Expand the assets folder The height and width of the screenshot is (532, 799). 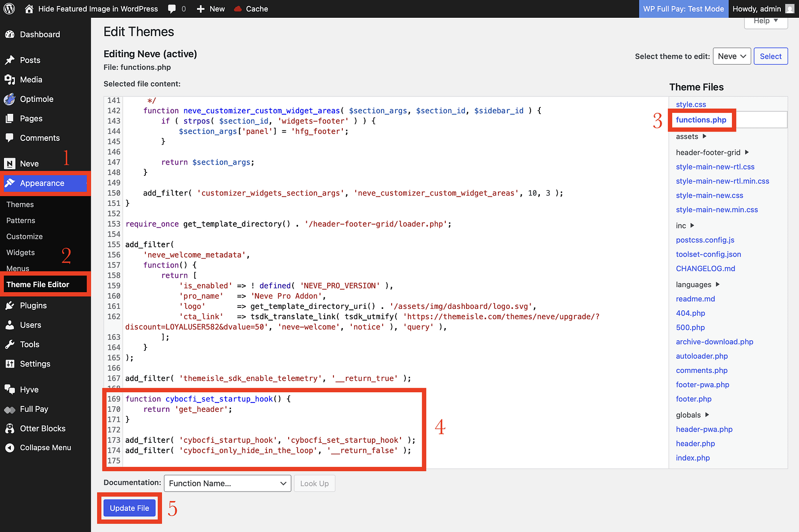tap(691, 136)
